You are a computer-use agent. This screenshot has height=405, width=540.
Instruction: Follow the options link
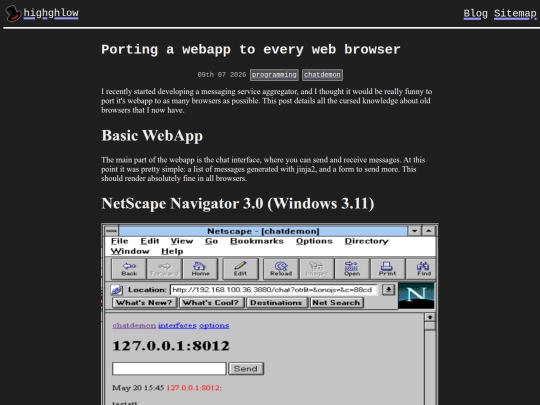[x=214, y=325]
